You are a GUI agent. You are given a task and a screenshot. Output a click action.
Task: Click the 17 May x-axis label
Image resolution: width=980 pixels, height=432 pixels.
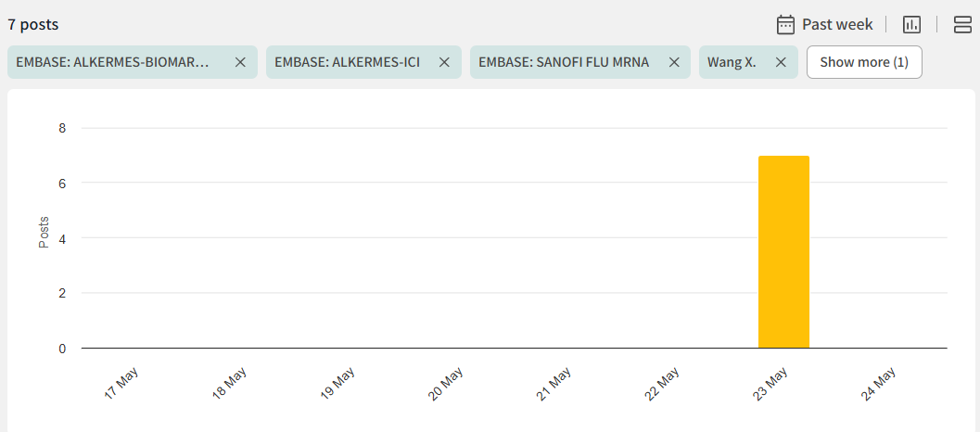121,383
